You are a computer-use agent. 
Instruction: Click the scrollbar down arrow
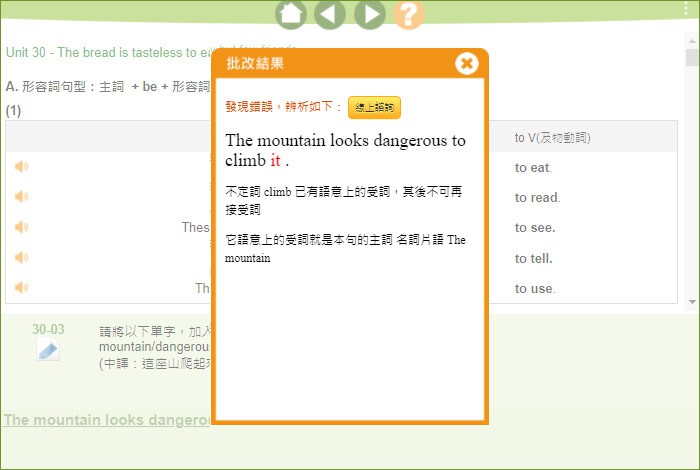(x=692, y=300)
